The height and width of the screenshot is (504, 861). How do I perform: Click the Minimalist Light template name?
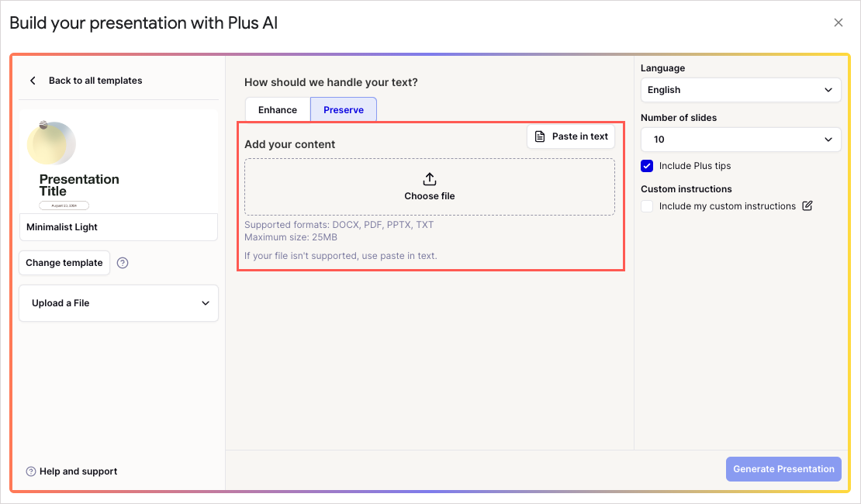(x=62, y=227)
